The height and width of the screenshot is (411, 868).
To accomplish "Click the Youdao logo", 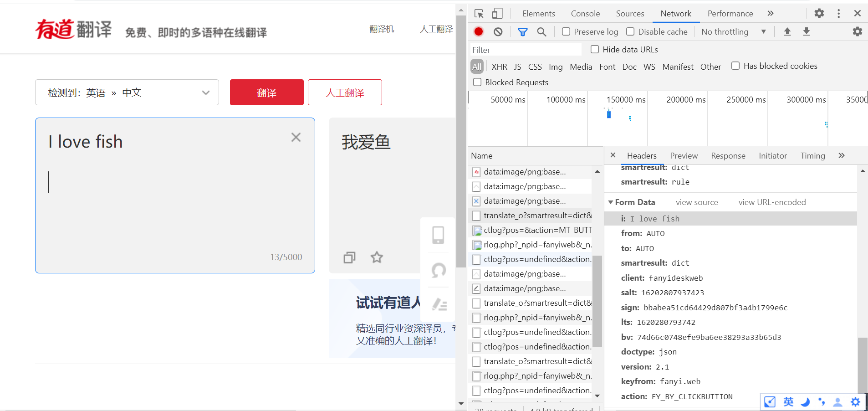I will tap(73, 29).
